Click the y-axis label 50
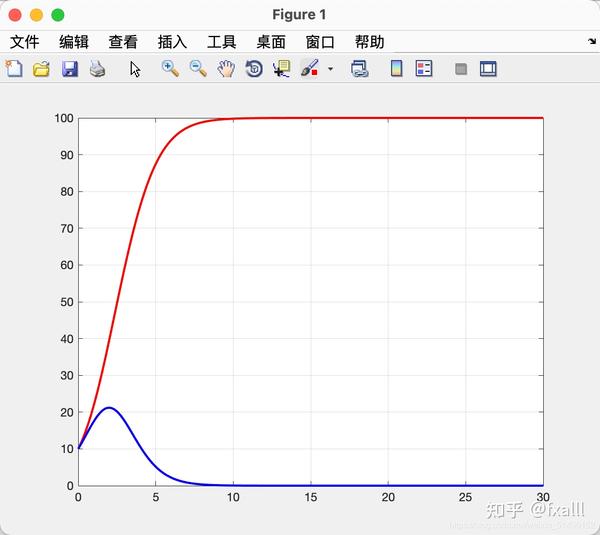600x535 pixels. (x=67, y=302)
